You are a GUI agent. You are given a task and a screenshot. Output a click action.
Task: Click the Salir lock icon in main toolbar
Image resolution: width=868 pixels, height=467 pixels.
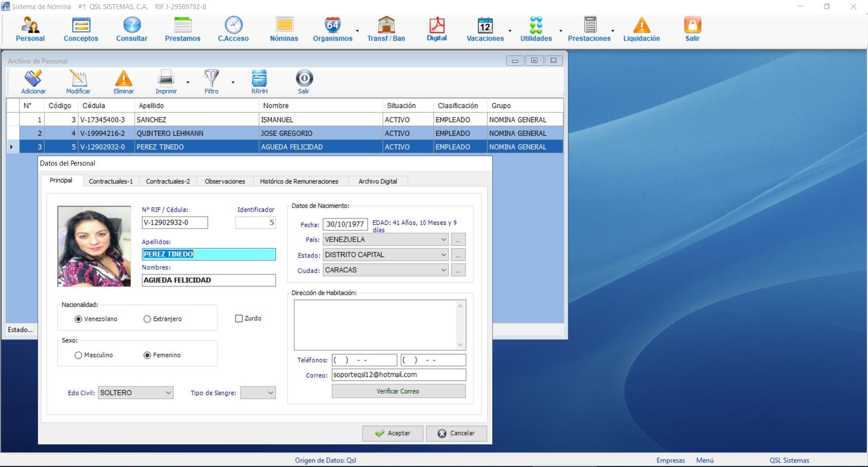click(692, 29)
